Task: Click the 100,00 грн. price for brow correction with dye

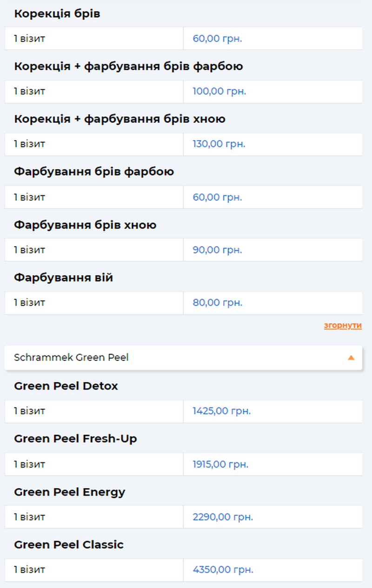Action: click(x=219, y=91)
